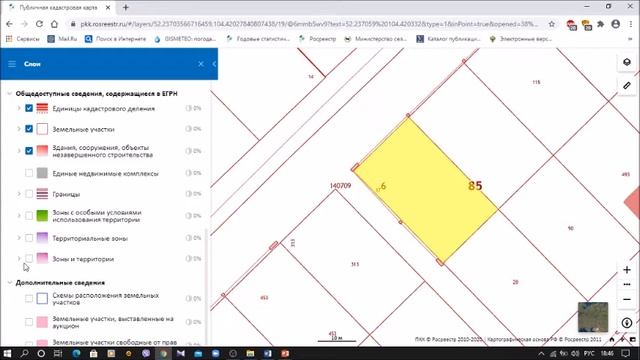Viewport: 640px width, 360px height.
Task: Enable Границы layer checkbox
Action: tap(29, 193)
